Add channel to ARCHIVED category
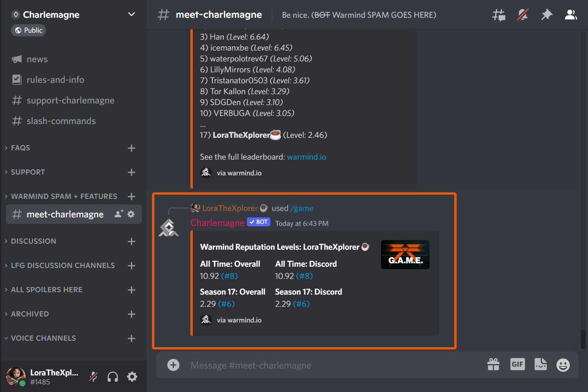Viewport: 588px width, 392px height. click(x=131, y=314)
